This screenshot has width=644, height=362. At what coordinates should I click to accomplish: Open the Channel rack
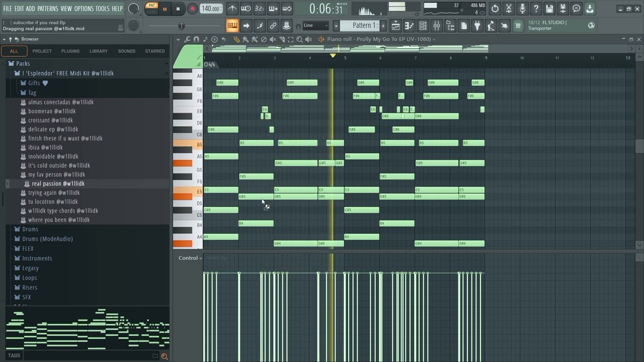click(x=423, y=26)
